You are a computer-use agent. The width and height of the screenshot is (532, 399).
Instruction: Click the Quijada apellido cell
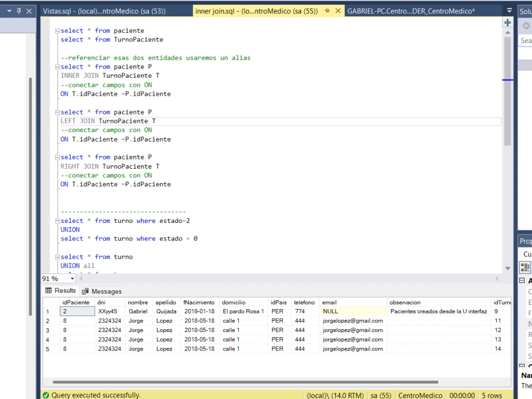pos(167,311)
